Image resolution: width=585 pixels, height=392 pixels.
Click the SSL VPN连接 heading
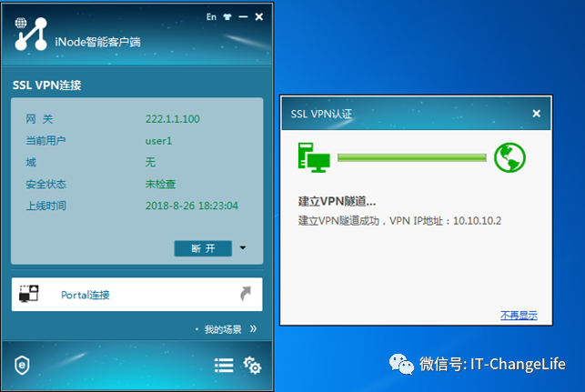(x=47, y=85)
